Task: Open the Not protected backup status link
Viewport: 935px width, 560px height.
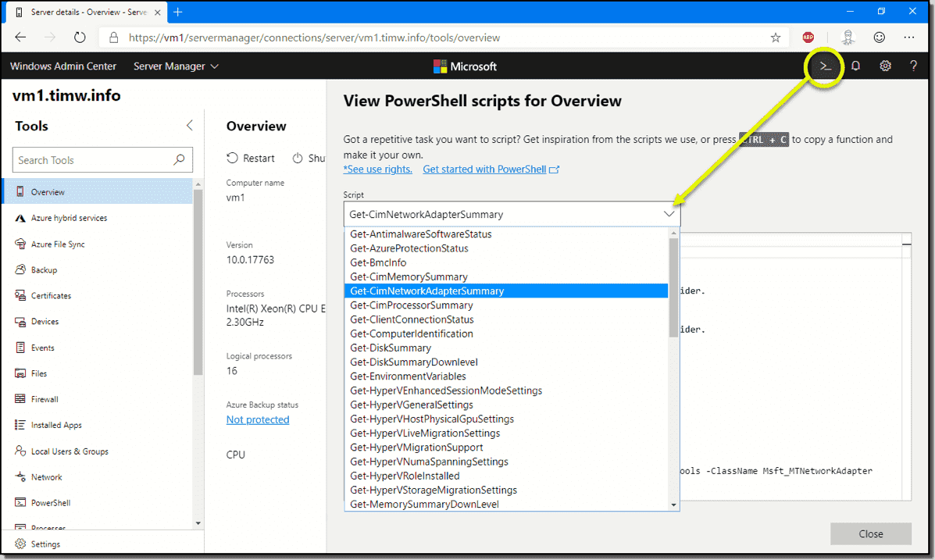Action: click(x=257, y=419)
